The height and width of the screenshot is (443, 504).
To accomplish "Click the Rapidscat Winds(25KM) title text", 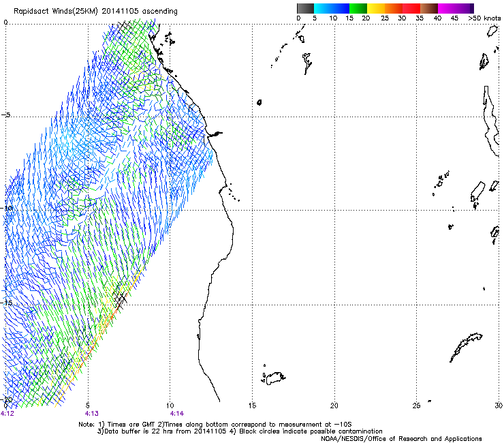I will [95, 12].
